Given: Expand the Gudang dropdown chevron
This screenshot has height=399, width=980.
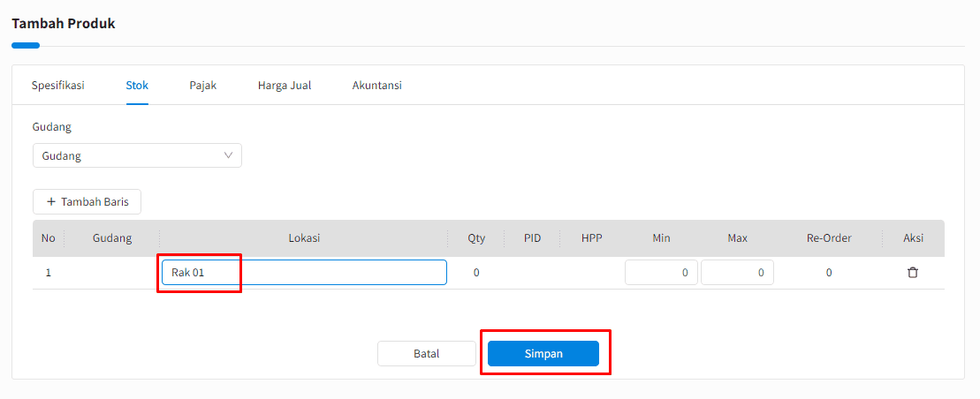Looking at the screenshot, I should (228, 155).
